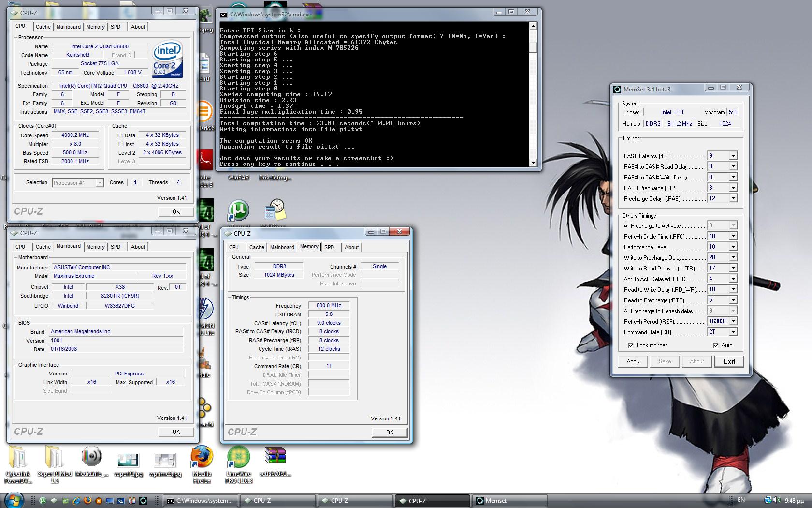Open RAS# Precharge (tRP) dropdown
Image resolution: width=812 pixels, height=508 pixels.
pos(733,188)
